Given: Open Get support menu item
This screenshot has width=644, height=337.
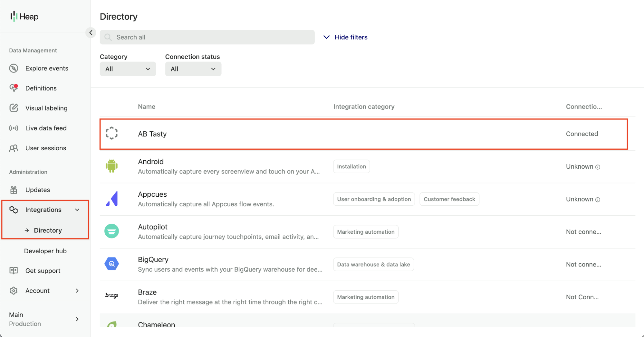Looking at the screenshot, I should tap(43, 271).
